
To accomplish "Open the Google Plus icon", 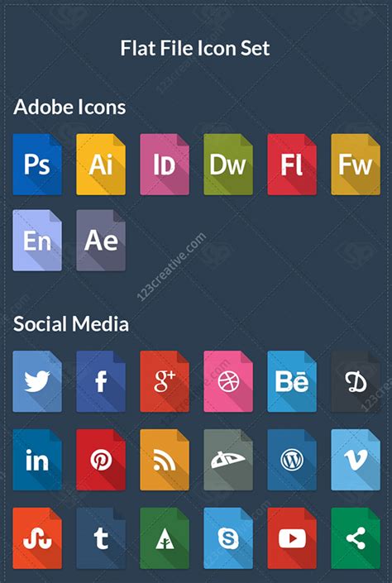I will tap(165, 381).
